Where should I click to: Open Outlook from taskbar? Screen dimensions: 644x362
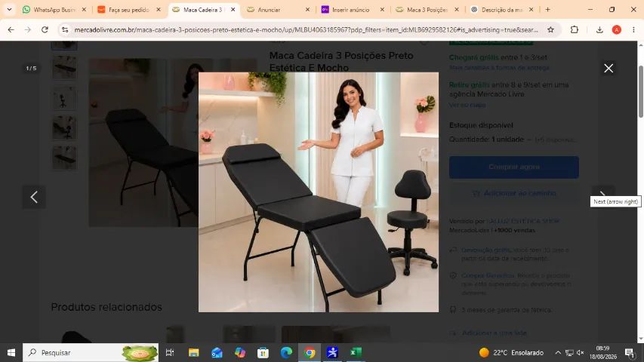click(x=217, y=352)
